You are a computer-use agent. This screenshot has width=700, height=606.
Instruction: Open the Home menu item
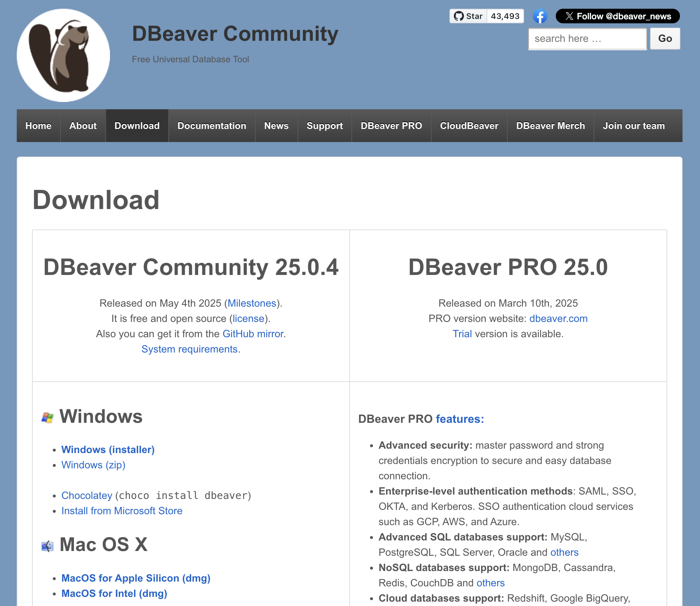tap(39, 126)
